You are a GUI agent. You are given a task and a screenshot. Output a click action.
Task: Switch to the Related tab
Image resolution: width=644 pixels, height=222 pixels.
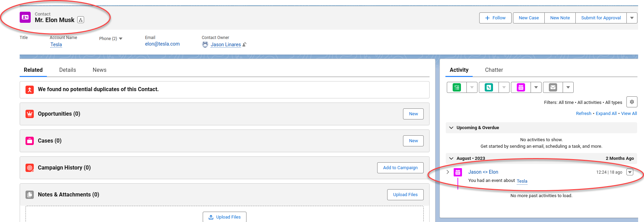coord(33,70)
